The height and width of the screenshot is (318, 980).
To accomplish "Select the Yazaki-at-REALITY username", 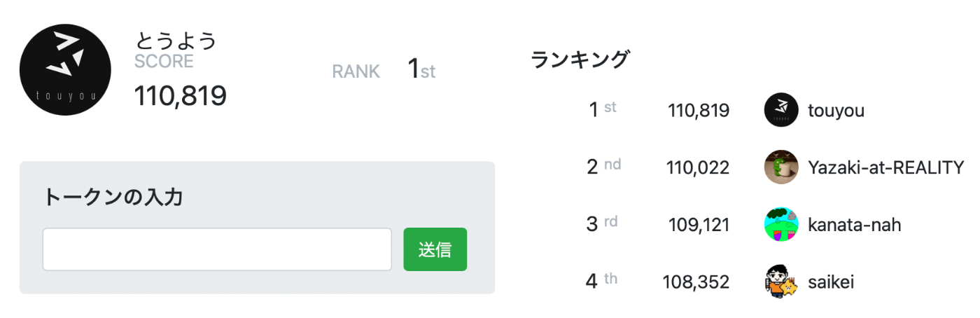I will click(x=886, y=167).
